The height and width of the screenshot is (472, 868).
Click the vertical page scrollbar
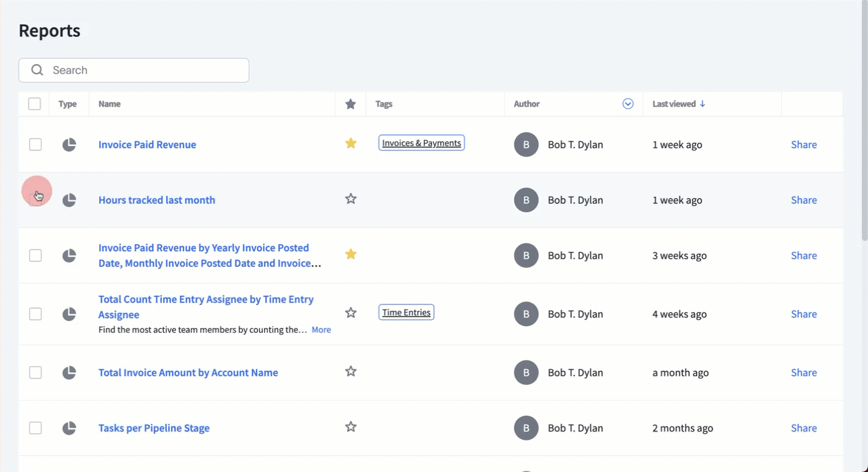[x=864, y=123]
